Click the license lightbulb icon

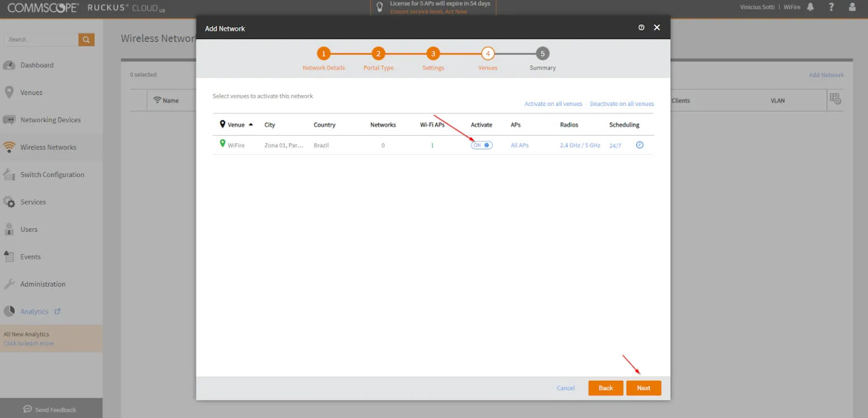[380, 7]
